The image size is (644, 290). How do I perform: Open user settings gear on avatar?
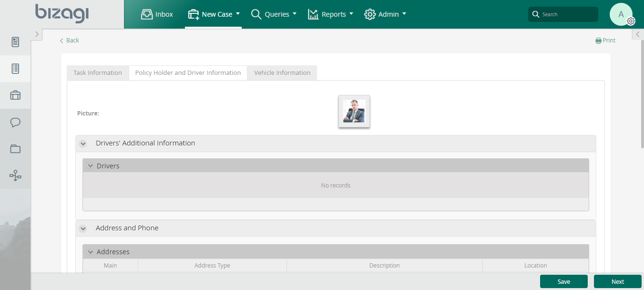[631, 21]
